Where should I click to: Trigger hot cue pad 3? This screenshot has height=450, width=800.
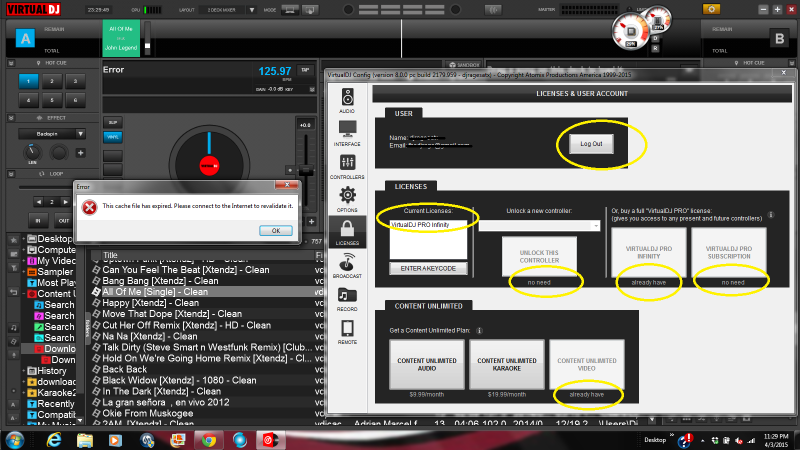(76, 81)
